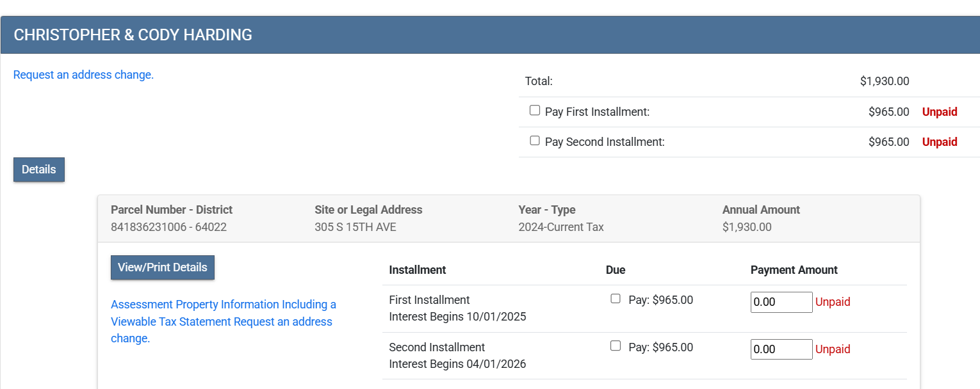Click the parcel number 841836231006 - 64022
980x389 pixels.
coord(168,227)
